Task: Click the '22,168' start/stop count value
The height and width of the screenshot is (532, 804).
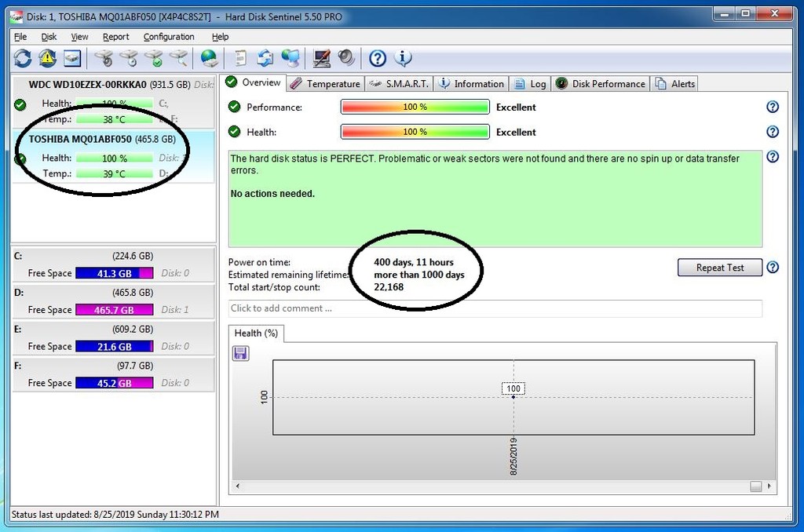Action: [389, 287]
